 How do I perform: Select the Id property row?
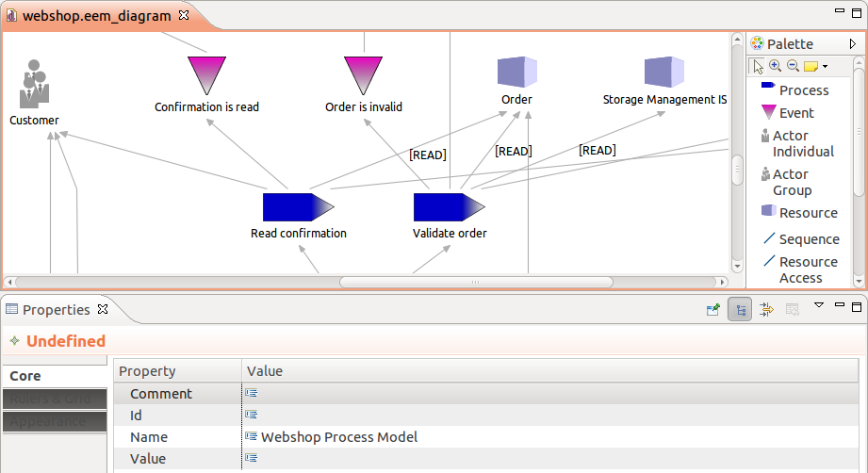486,415
